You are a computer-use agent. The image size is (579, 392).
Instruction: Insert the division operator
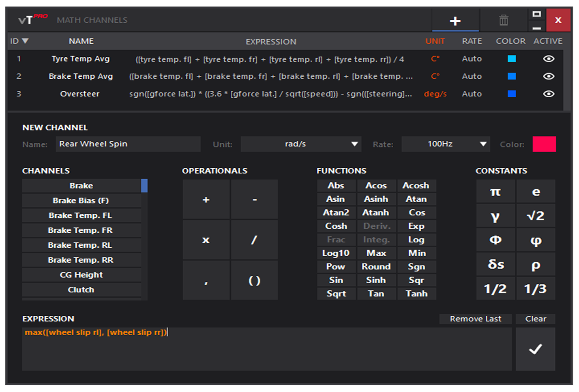click(254, 240)
